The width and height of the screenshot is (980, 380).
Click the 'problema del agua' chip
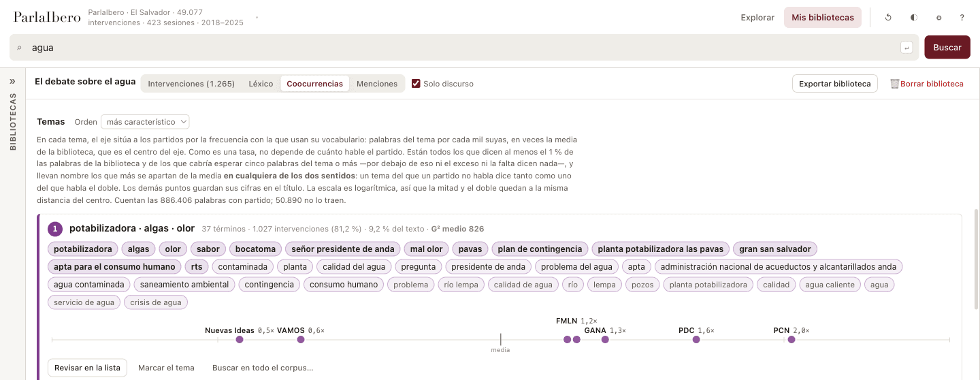tap(578, 267)
